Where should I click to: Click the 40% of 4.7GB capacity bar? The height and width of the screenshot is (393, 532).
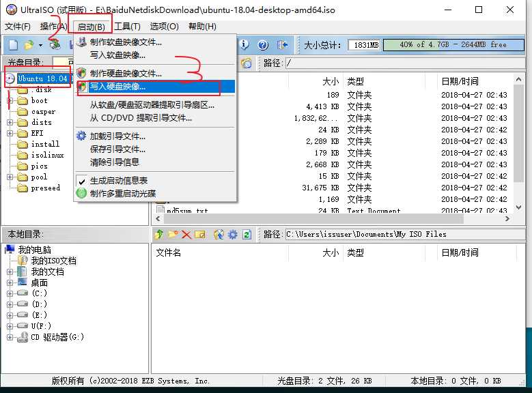[453, 45]
